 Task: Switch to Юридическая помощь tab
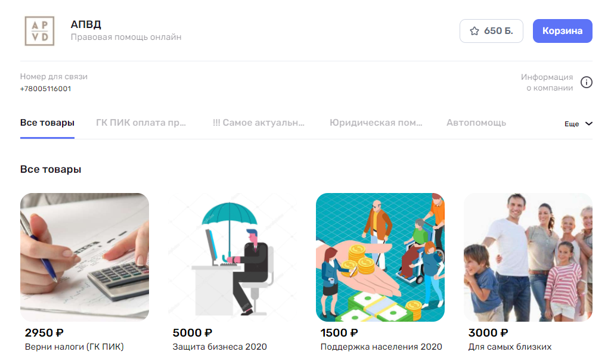(x=376, y=123)
